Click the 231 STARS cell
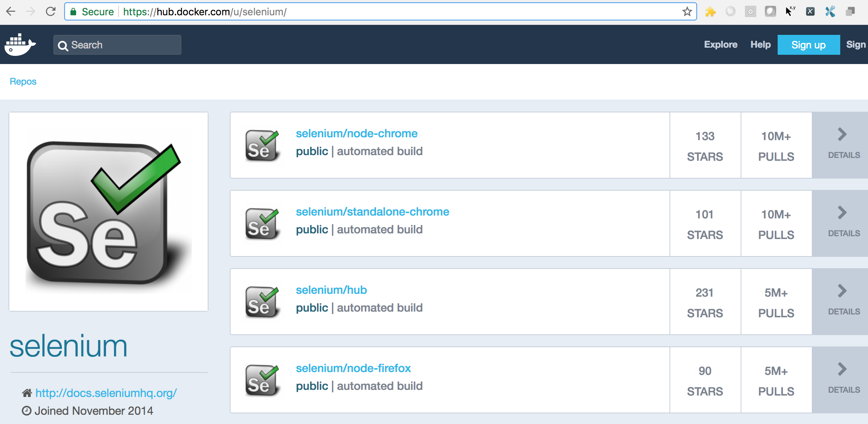 pos(705,302)
